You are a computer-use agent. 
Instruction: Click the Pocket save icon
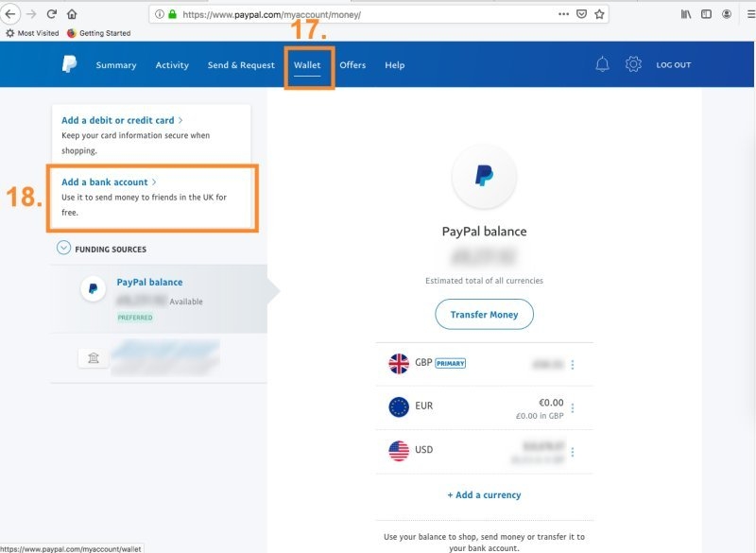(582, 14)
